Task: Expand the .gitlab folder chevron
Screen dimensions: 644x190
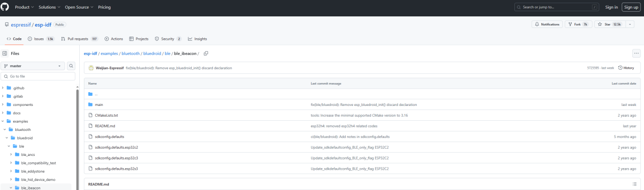Action: click(x=3, y=96)
